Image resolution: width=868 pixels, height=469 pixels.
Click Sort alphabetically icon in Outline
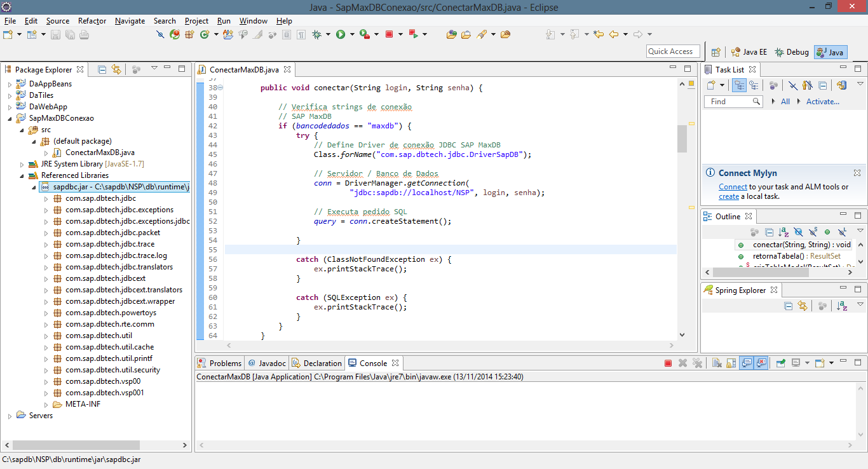point(783,233)
